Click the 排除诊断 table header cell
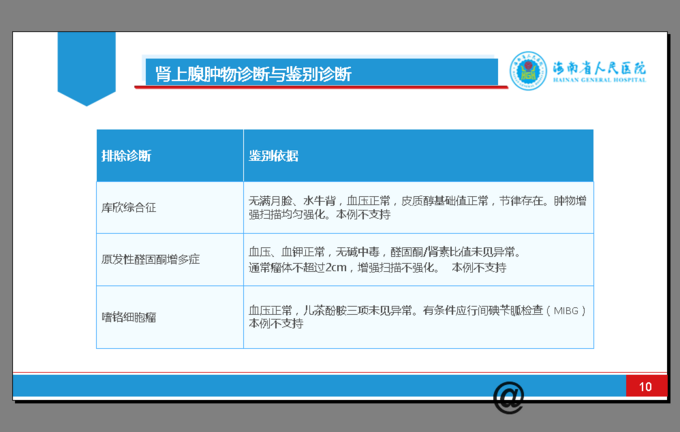 tap(127, 156)
